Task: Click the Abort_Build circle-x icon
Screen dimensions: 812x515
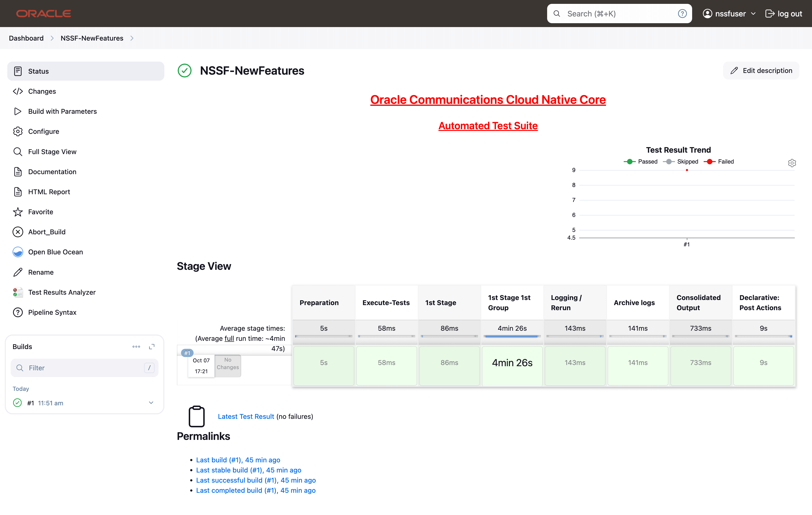Action: pos(18,232)
